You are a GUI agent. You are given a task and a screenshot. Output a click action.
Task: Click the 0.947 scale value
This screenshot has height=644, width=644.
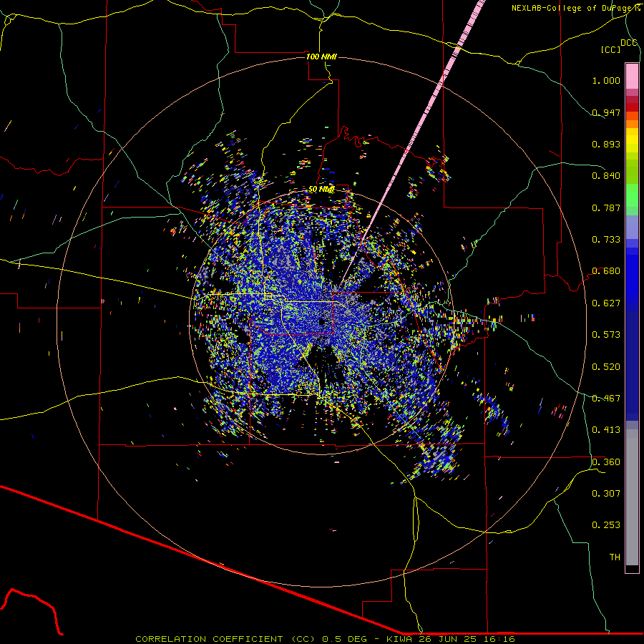[606, 112]
